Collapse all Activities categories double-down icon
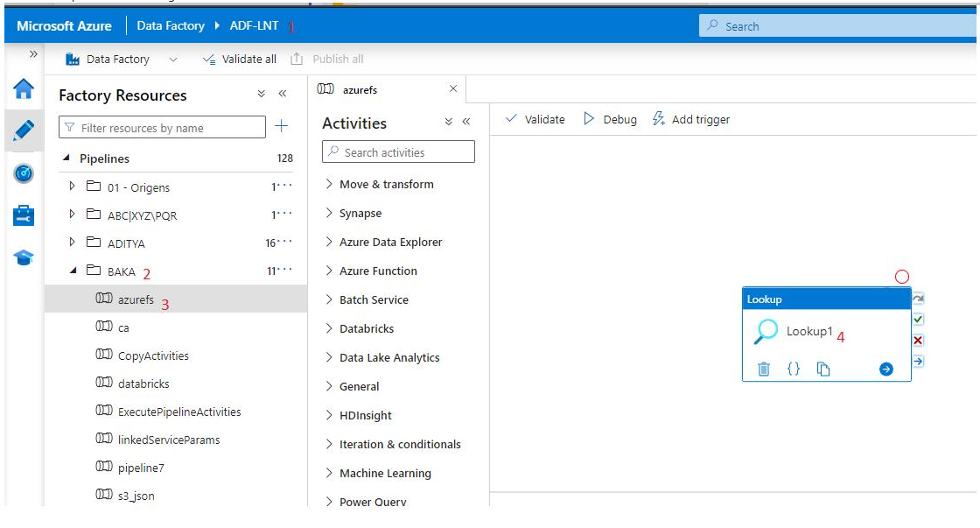The height and width of the screenshot is (528, 980). (448, 122)
